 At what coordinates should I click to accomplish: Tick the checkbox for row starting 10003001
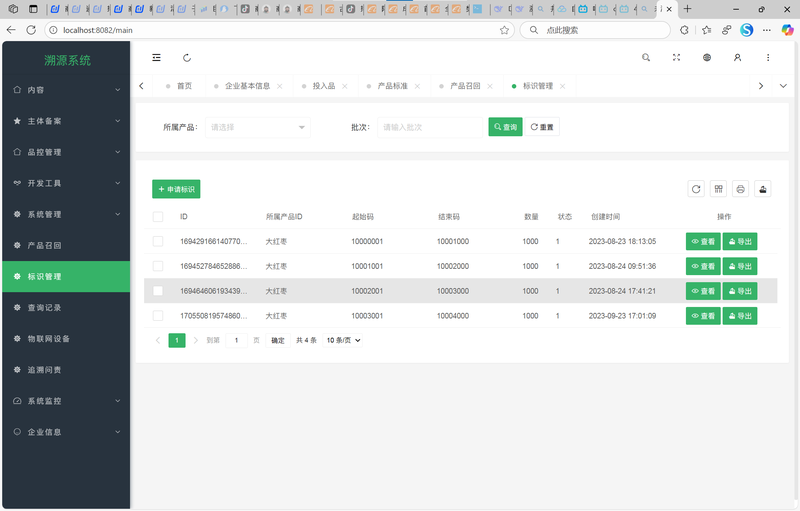[158, 316]
